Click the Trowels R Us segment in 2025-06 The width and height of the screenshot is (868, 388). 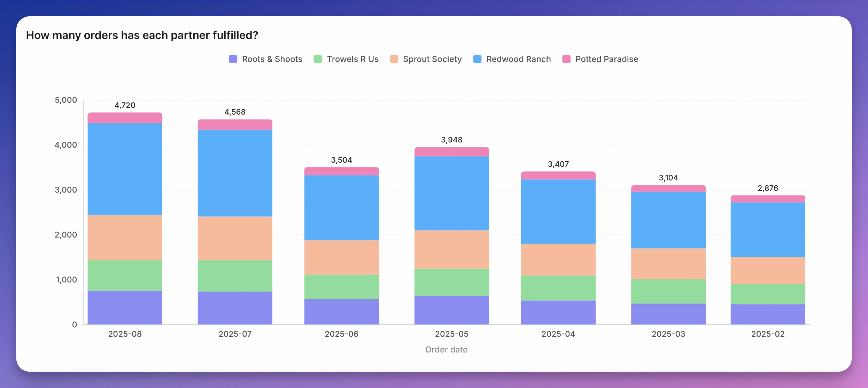341,287
